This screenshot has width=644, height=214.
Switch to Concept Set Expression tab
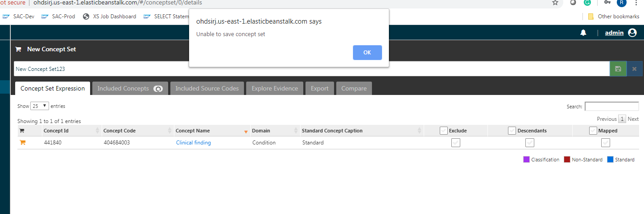coord(53,88)
